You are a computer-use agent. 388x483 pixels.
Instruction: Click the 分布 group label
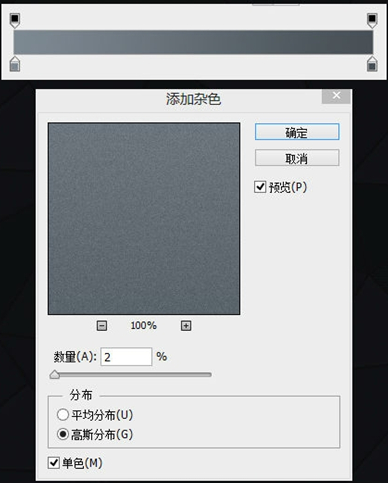click(x=81, y=395)
